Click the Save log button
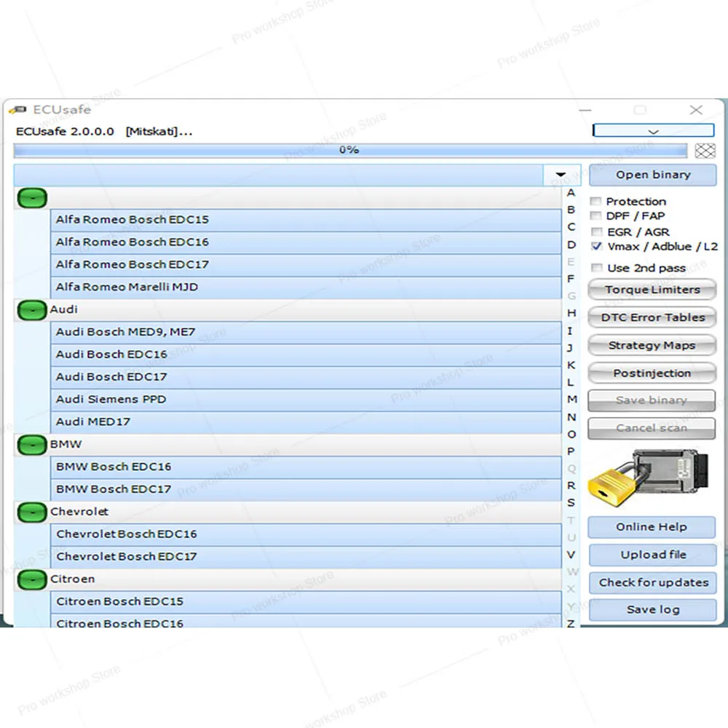 653,609
